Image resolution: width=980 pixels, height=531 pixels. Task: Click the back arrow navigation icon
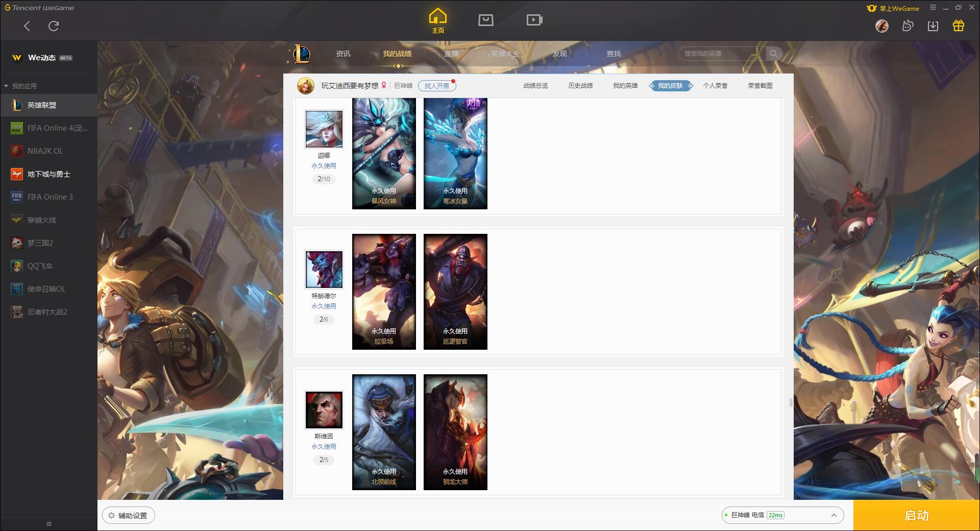click(27, 26)
